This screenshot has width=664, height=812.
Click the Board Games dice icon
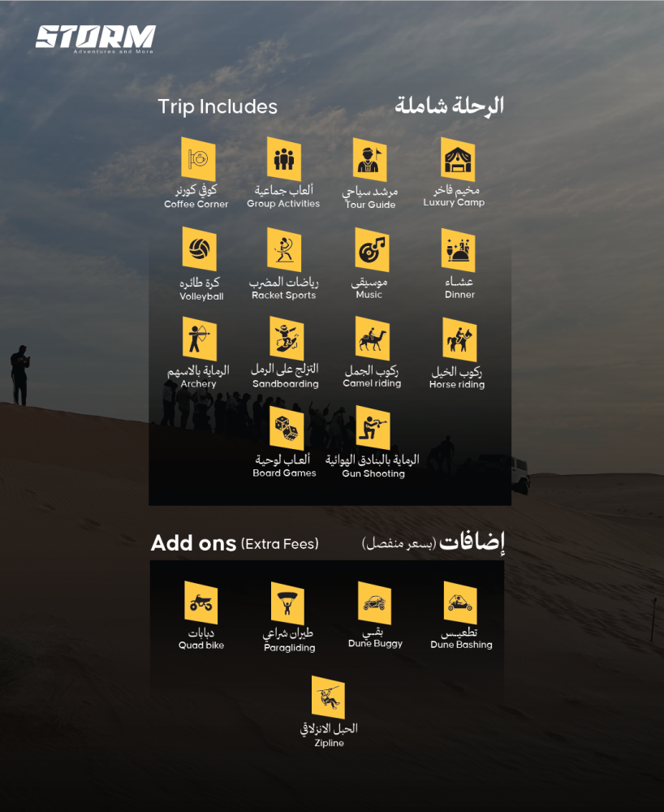click(286, 428)
